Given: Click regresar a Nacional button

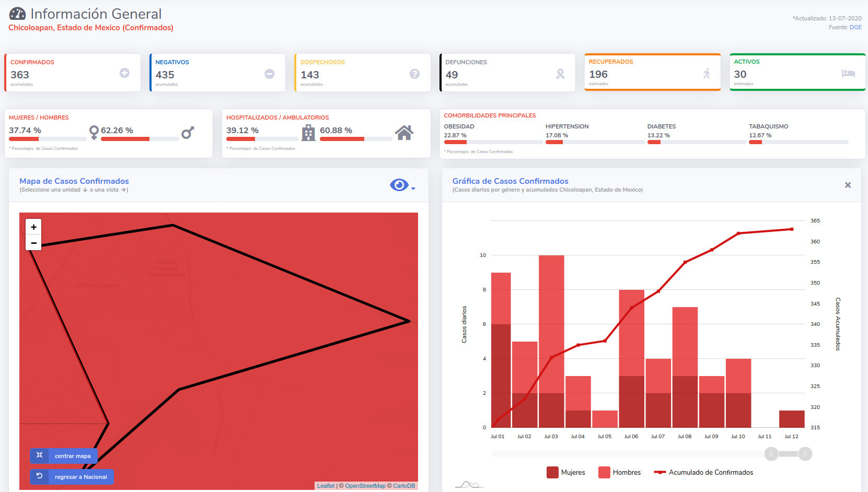Looking at the screenshot, I should [x=72, y=477].
